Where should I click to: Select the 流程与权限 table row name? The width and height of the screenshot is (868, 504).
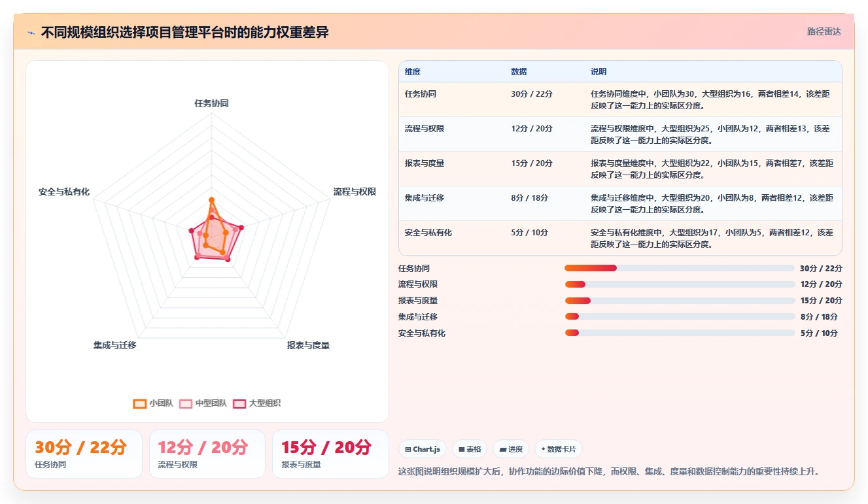pyautogui.click(x=425, y=129)
